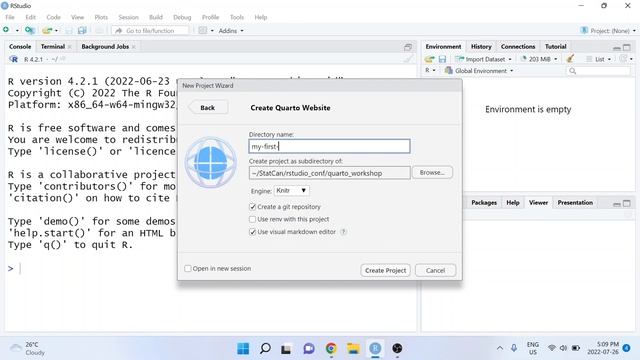Click the Create Project button
Screen dimensions: 640x360
(385, 270)
